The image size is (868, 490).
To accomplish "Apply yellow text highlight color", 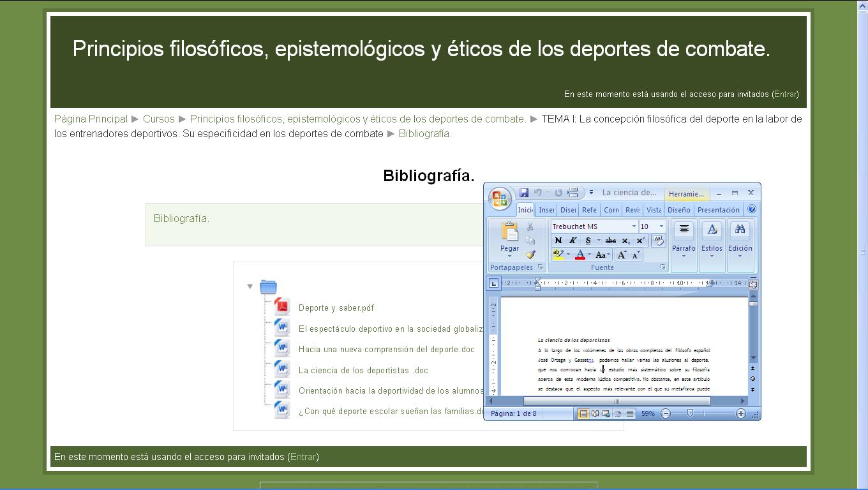I will (x=557, y=253).
